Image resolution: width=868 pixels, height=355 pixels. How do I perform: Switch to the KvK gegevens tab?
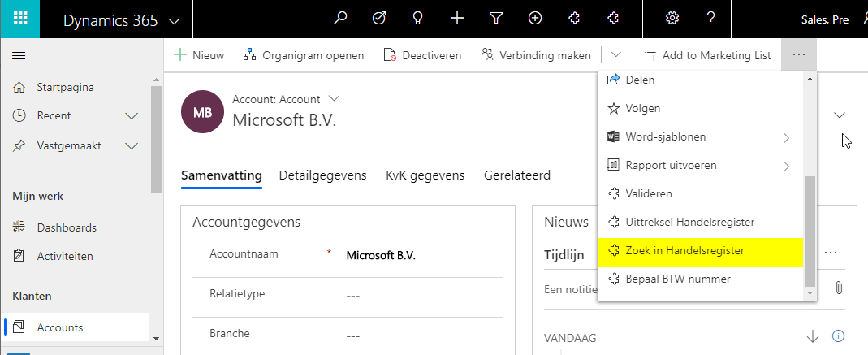[x=425, y=175]
